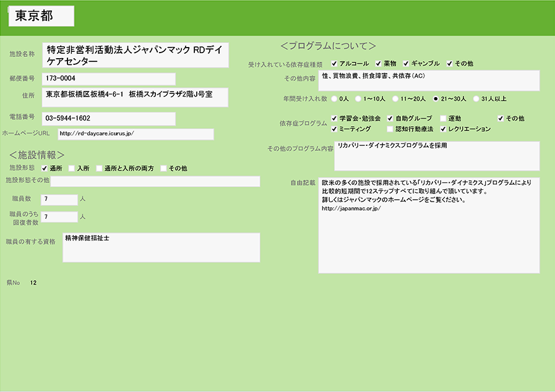
Task: Select the 11〜20人 annual intake option
Action: (x=395, y=98)
